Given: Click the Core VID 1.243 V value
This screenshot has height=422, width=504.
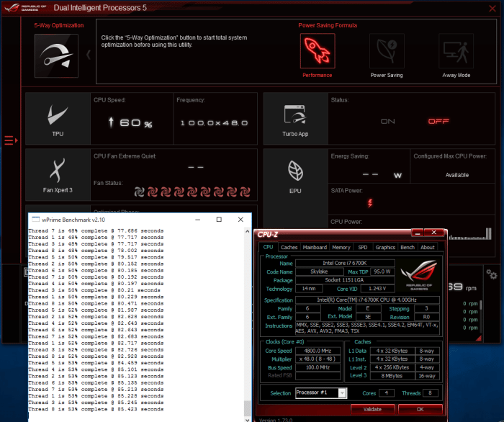Looking at the screenshot, I should (377, 289).
